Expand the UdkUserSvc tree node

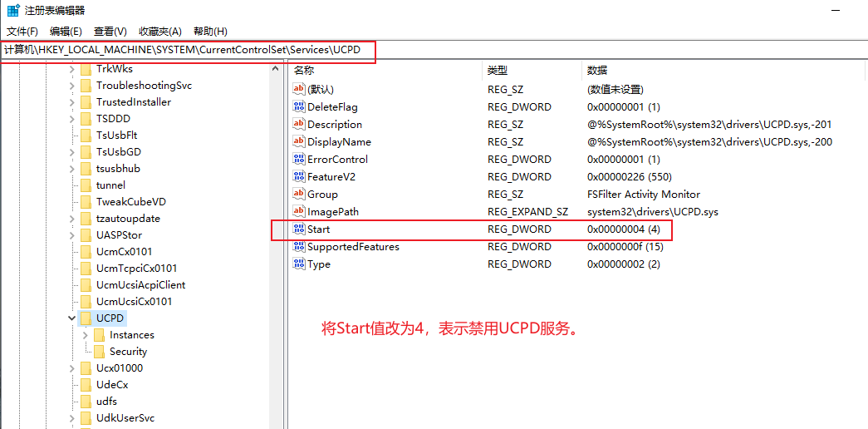coord(72,418)
